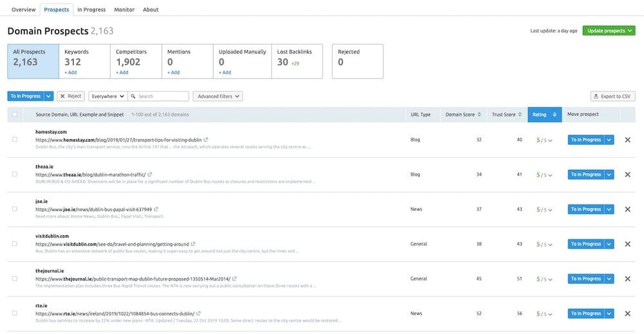Click +Add link under Competitors
644x334 pixels.
point(122,73)
